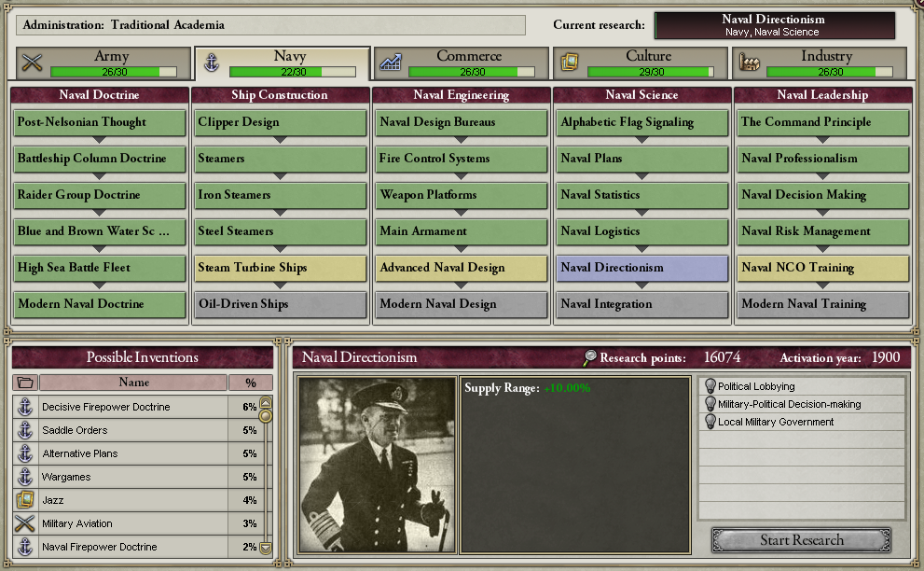Click the Military Aviation crossed swords icon
The width and height of the screenshot is (924, 571).
[x=25, y=523]
